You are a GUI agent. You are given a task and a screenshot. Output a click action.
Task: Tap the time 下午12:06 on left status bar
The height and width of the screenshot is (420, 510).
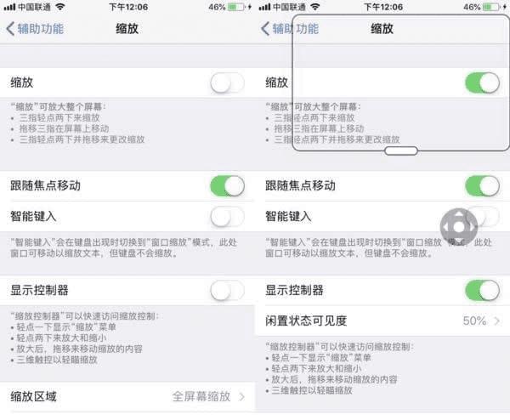128,7
